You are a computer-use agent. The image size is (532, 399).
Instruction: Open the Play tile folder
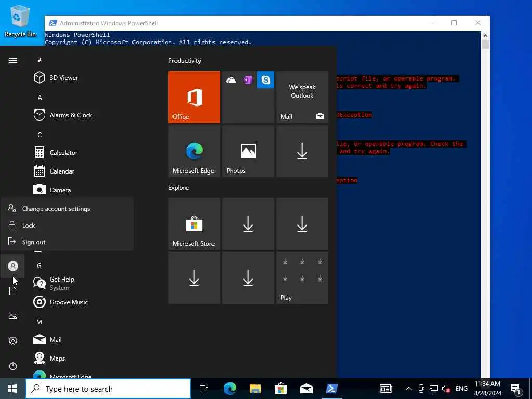(x=302, y=278)
